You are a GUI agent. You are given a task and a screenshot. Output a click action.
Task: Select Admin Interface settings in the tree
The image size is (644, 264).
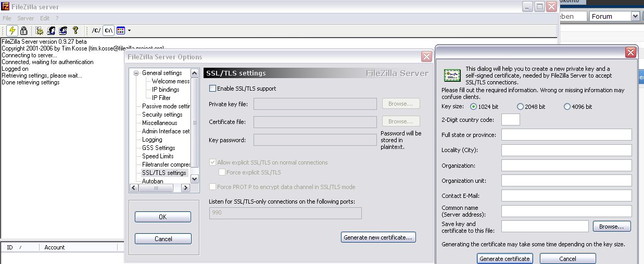[166, 131]
